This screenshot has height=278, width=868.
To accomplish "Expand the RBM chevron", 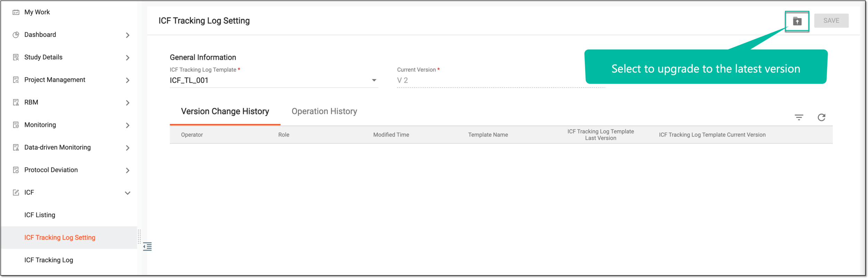I will pos(128,103).
